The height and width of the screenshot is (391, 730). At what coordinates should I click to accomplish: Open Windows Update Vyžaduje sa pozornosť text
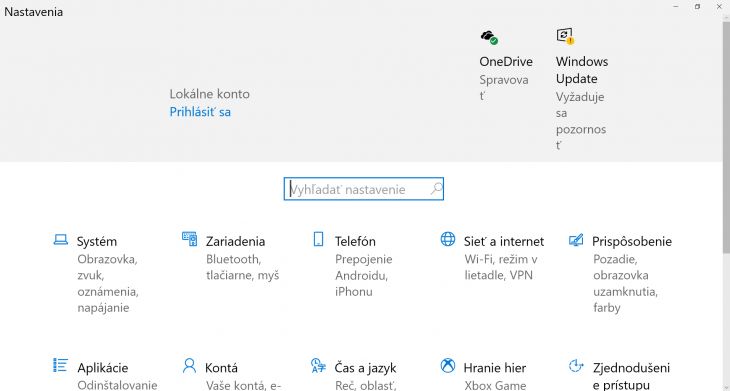(581, 121)
